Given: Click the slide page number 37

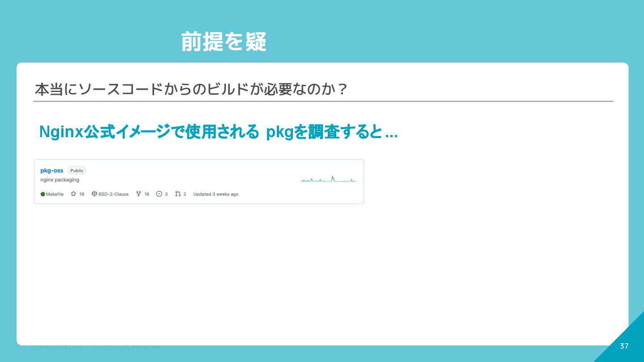Looking at the screenshot, I should tap(624, 346).
